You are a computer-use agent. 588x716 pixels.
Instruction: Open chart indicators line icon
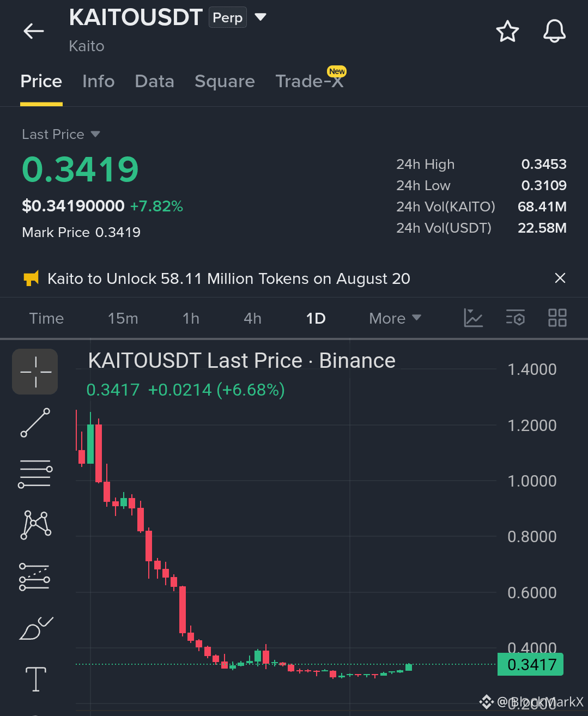[473, 318]
